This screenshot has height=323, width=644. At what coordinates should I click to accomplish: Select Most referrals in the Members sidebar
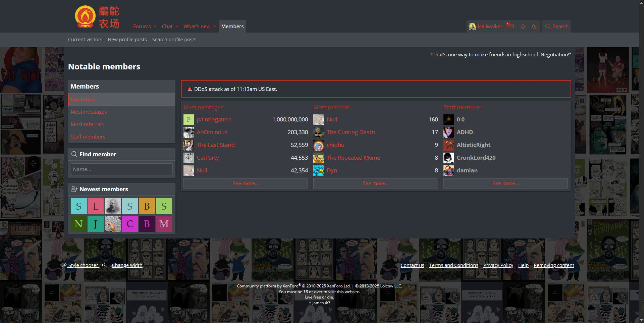point(122,124)
